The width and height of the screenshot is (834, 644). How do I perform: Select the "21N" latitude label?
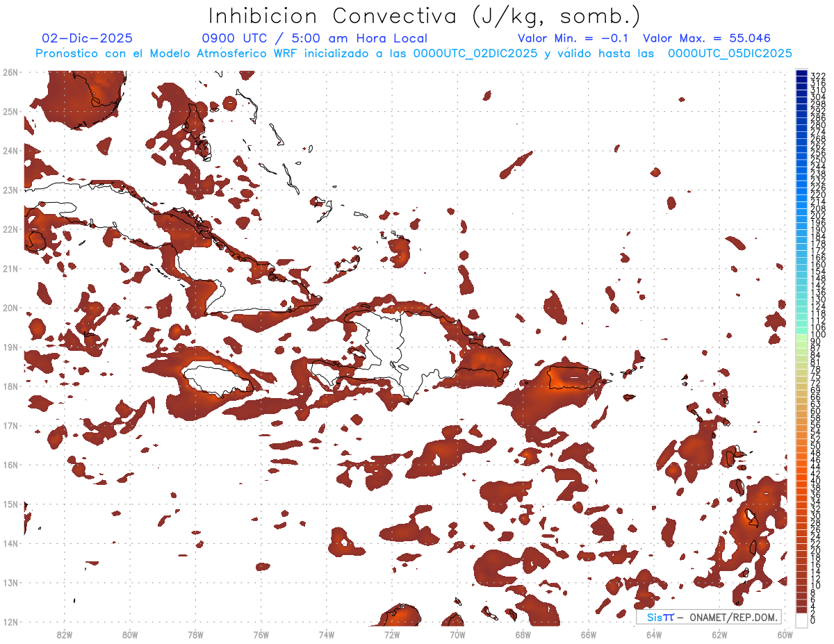click(10, 268)
